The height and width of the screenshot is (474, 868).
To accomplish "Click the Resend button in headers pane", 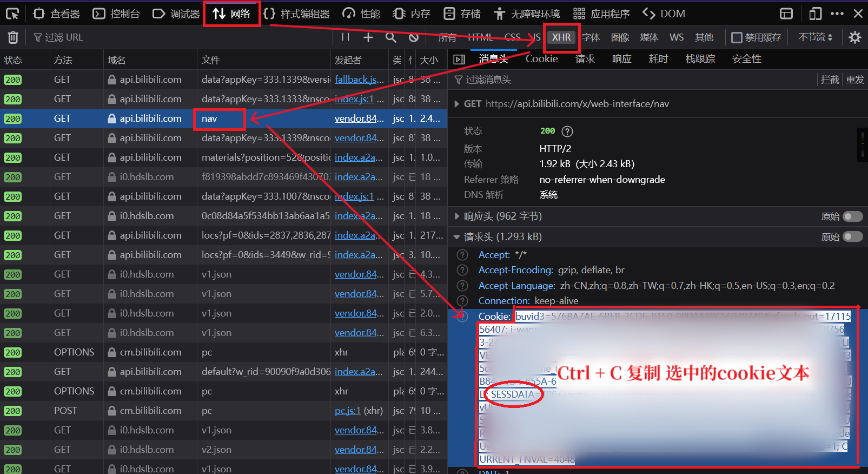I will [x=855, y=80].
